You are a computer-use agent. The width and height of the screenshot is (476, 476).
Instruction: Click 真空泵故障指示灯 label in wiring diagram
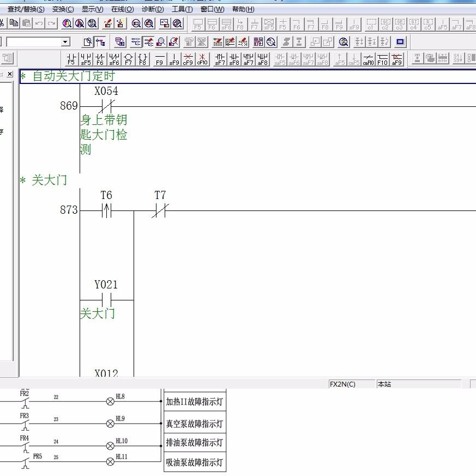click(194, 423)
